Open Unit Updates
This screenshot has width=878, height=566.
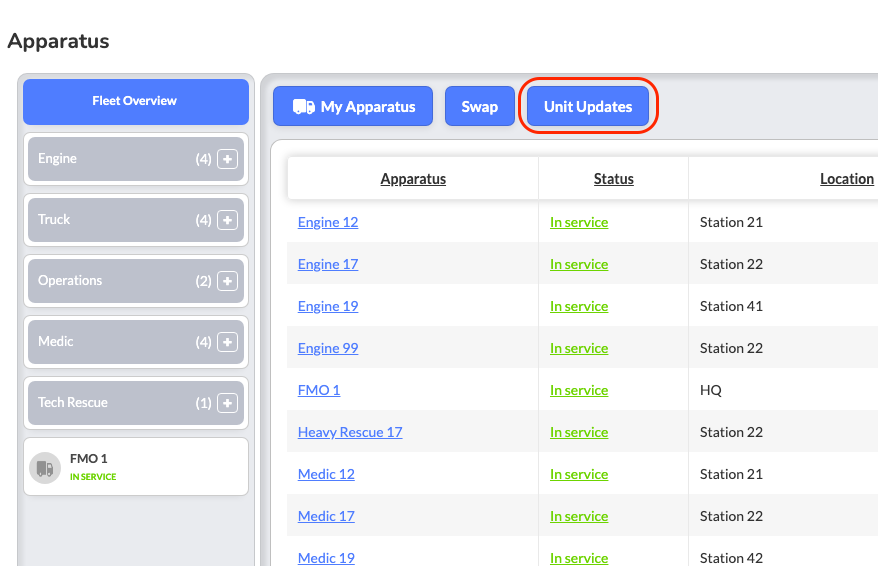pos(588,106)
